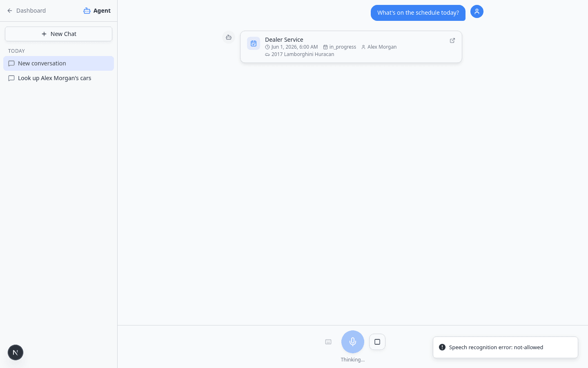Click the What's on the schedule today? message

tap(418, 13)
